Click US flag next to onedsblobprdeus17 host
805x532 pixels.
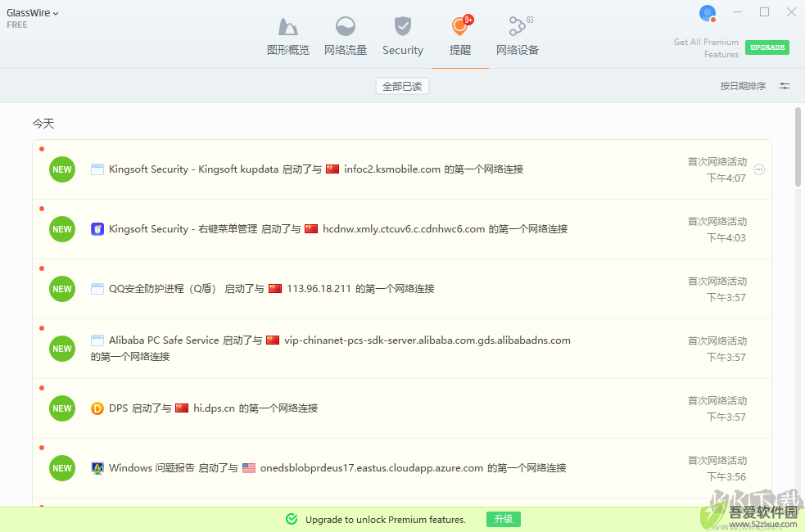tap(248, 468)
